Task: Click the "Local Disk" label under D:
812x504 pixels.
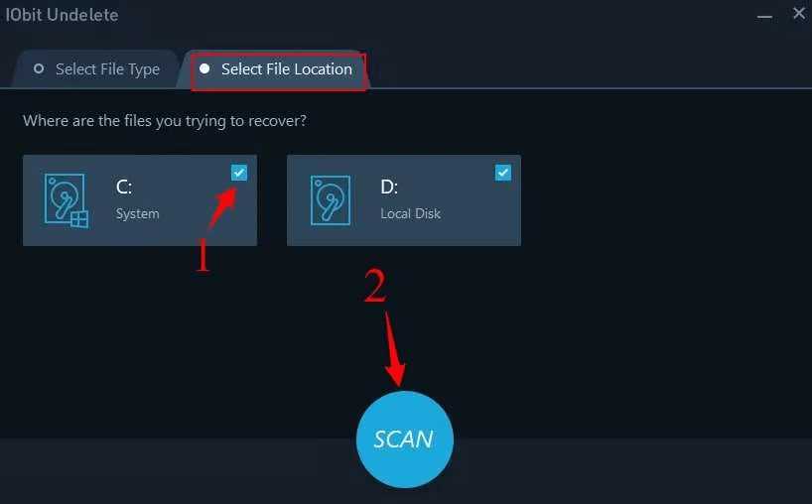Action: [x=410, y=213]
